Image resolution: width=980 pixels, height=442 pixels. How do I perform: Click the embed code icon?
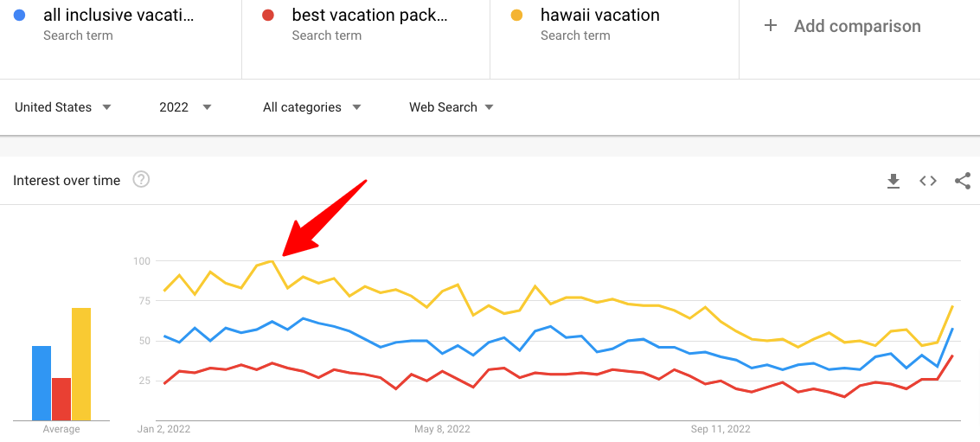coord(928,181)
